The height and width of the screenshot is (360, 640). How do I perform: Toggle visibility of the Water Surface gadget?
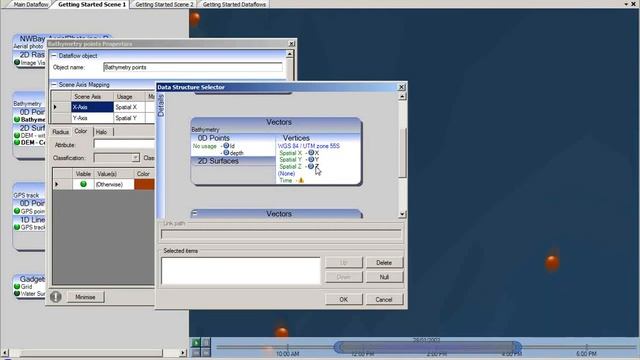(x=17, y=293)
